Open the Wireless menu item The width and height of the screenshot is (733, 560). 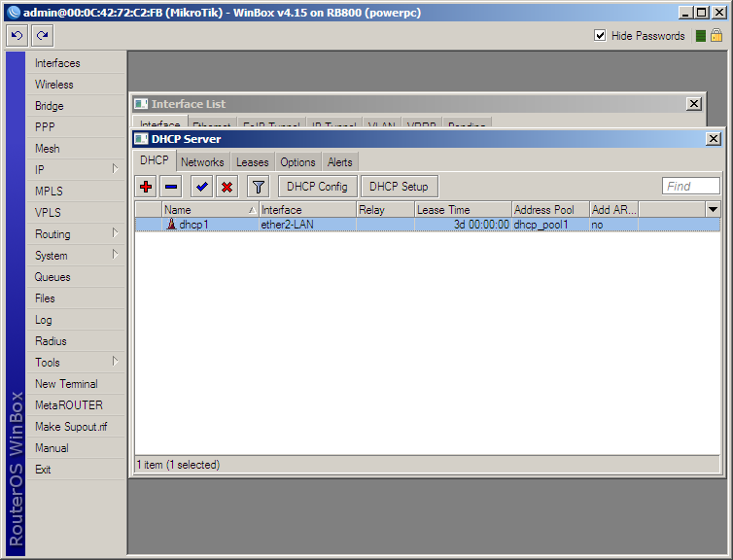pyautogui.click(x=76, y=85)
